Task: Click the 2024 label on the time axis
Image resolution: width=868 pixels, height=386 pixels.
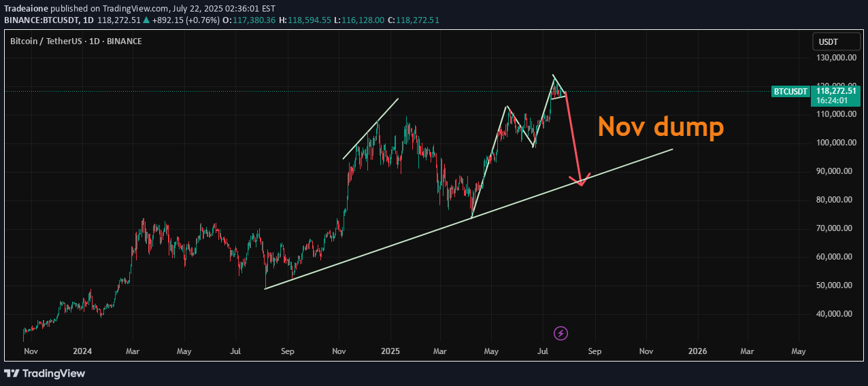Action: click(82, 351)
